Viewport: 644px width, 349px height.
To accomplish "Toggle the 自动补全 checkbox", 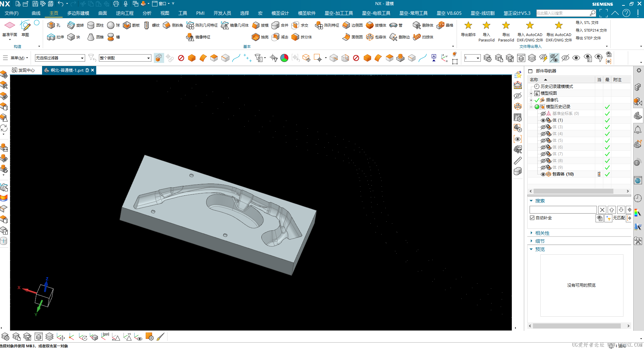I will 532,218.
